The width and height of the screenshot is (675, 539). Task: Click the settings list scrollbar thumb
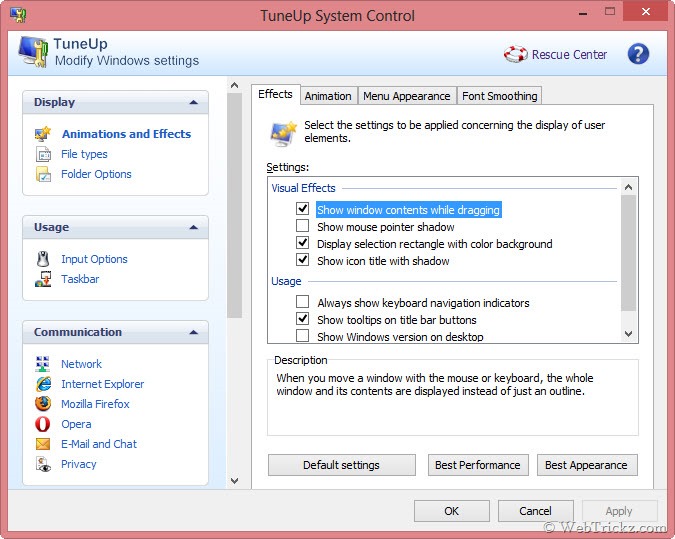click(629, 253)
